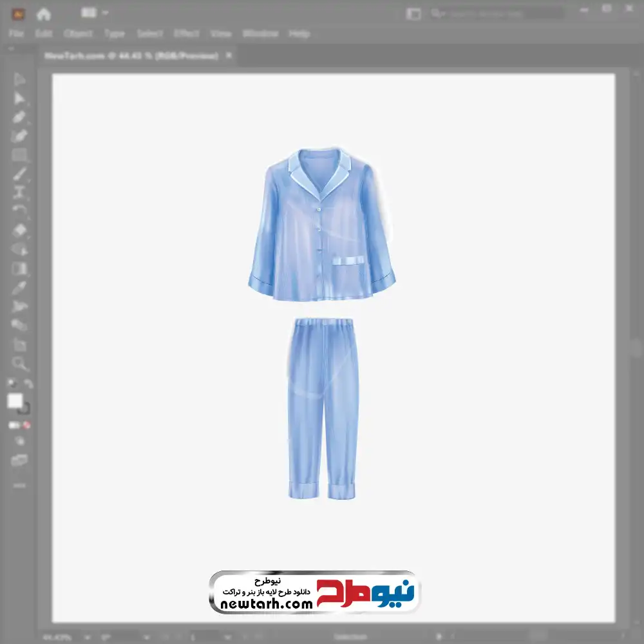
Task: Select the Rectangle tool
Action: tap(20, 155)
